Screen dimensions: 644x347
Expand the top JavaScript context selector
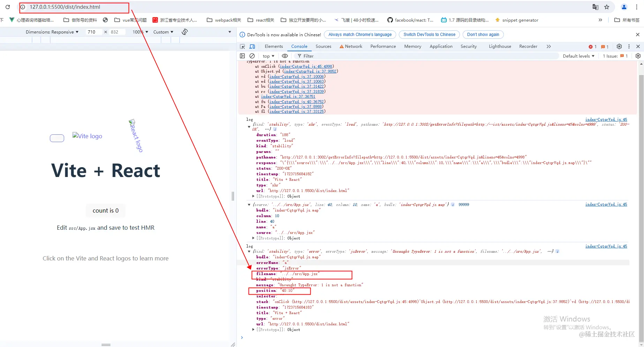(x=268, y=56)
